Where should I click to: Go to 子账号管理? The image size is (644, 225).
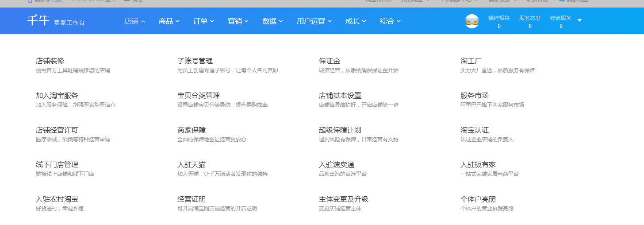click(195, 61)
